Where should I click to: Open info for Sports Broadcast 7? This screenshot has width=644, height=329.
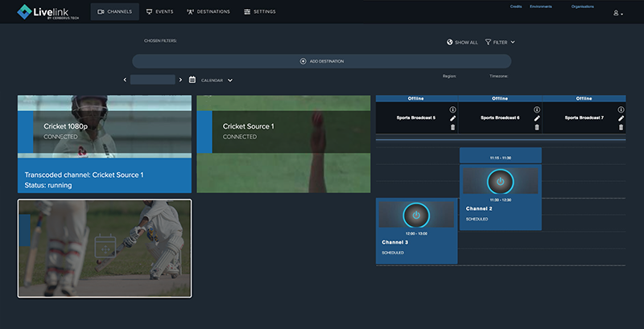pyautogui.click(x=621, y=109)
